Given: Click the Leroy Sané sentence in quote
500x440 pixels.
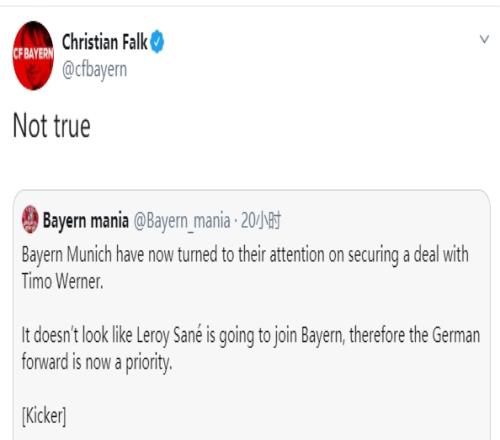Looking at the screenshot, I should (251, 348).
